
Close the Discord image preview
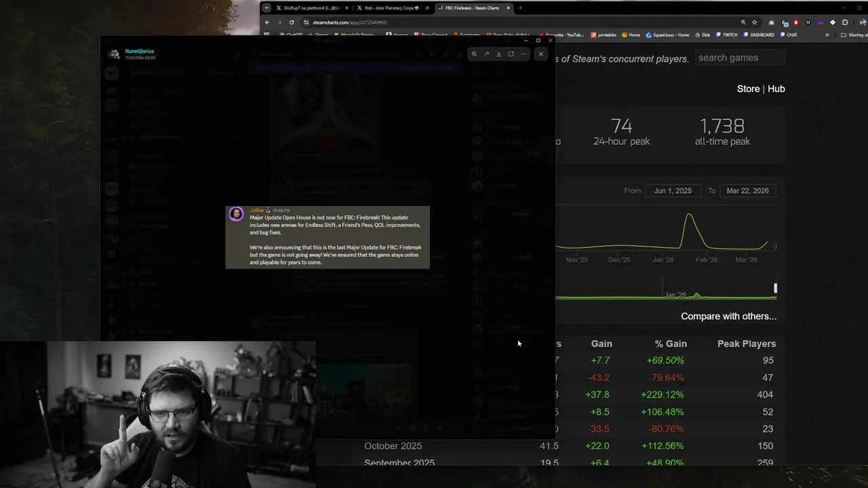pos(540,54)
